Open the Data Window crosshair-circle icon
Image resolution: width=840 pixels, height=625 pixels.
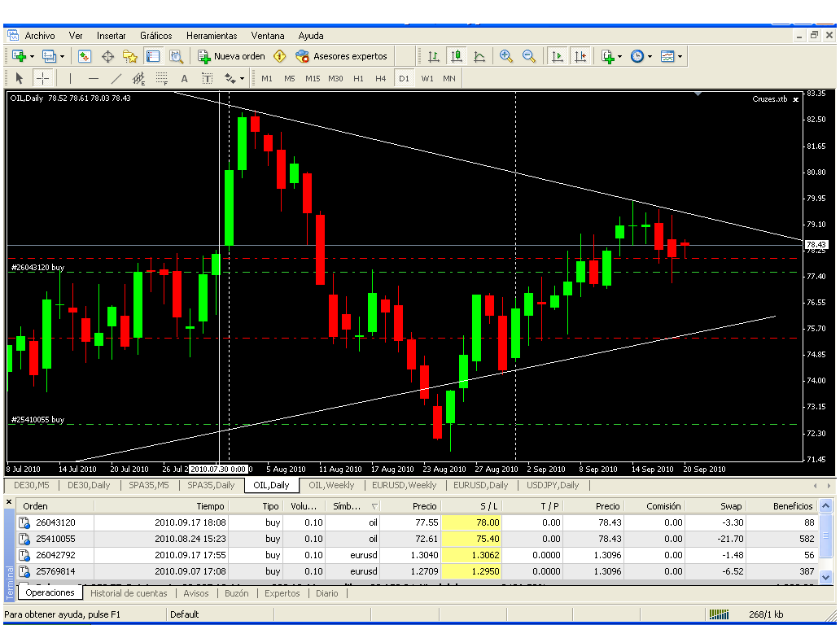click(107, 56)
